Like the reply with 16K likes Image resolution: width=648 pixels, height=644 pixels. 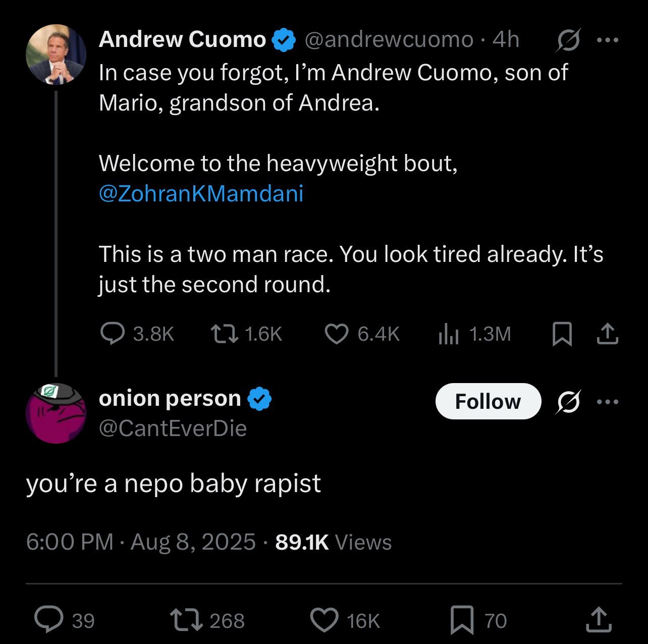click(x=324, y=620)
